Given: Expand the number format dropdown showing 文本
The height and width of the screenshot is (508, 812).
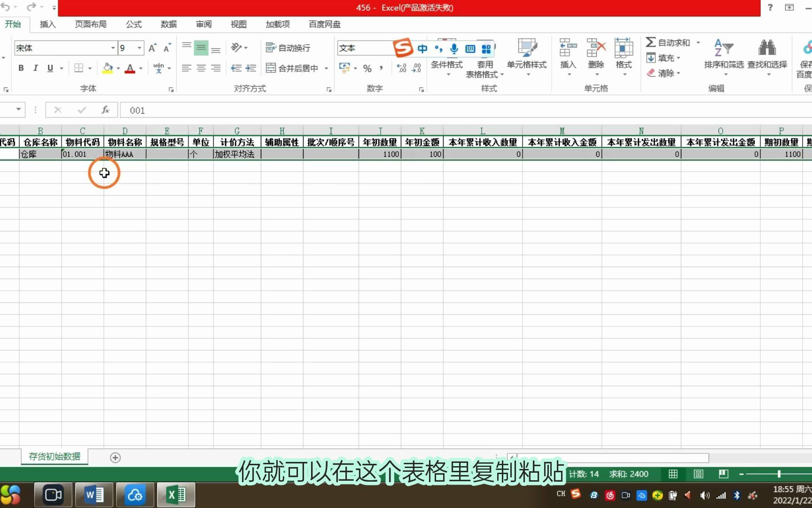Looking at the screenshot, I should [x=388, y=48].
